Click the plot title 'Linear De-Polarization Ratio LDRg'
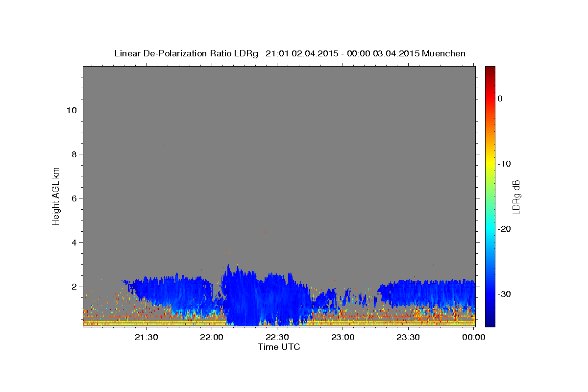Screen dimensions: 588x392 pyautogui.click(x=186, y=53)
